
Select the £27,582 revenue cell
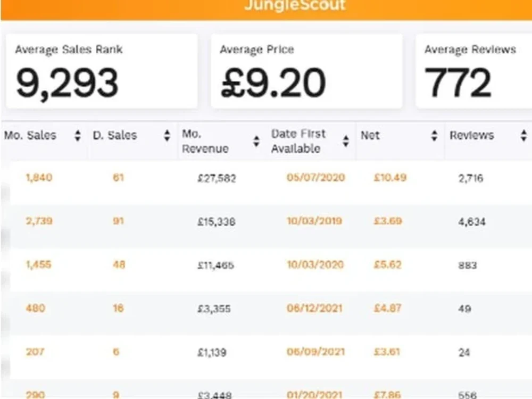pyautogui.click(x=217, y=178)
